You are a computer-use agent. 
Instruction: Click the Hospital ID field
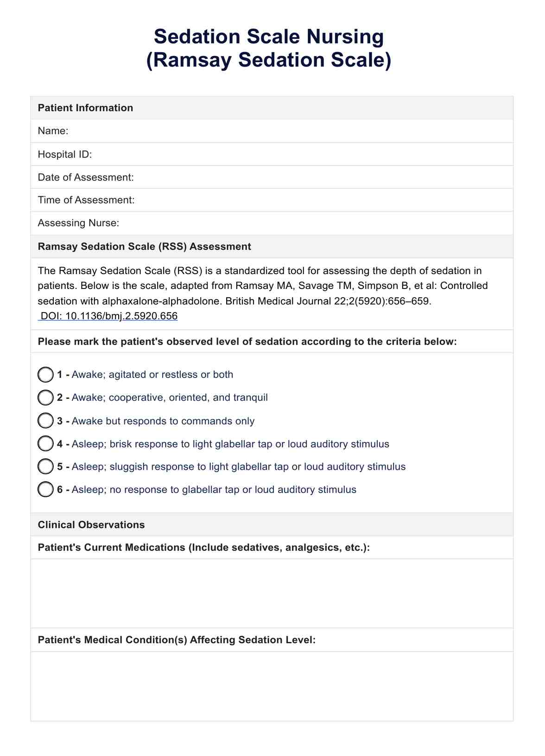coord(297,154)
